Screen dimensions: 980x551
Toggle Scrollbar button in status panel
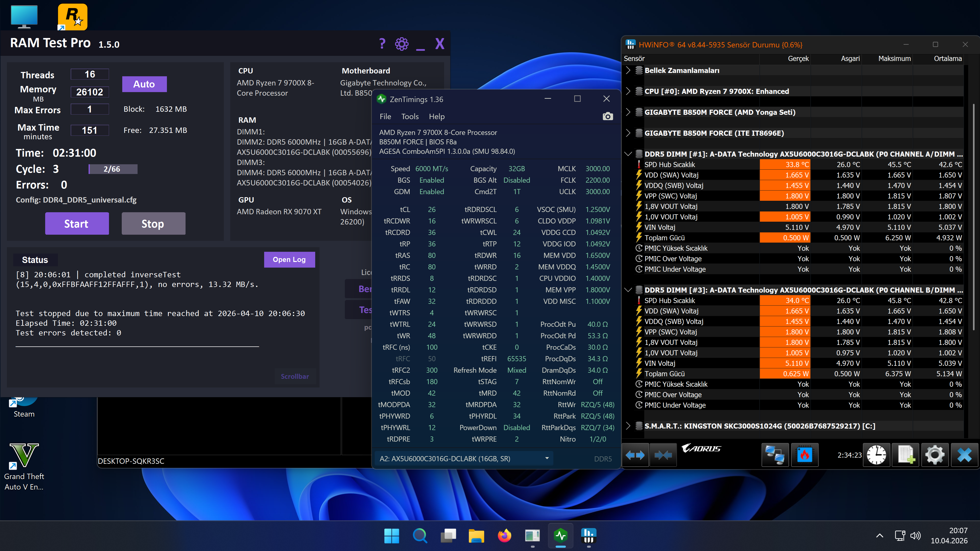coord(295,376)
